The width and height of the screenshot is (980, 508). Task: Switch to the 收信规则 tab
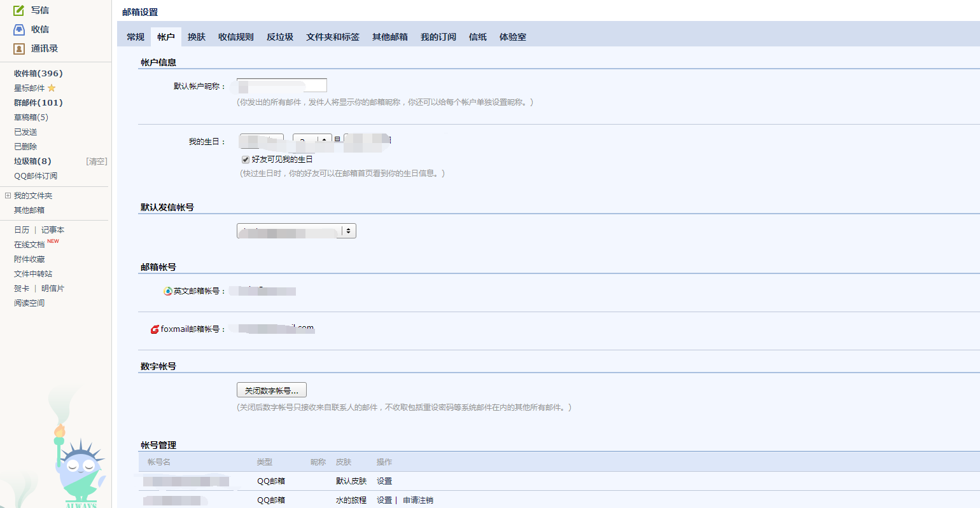click(x=235, y=37)
